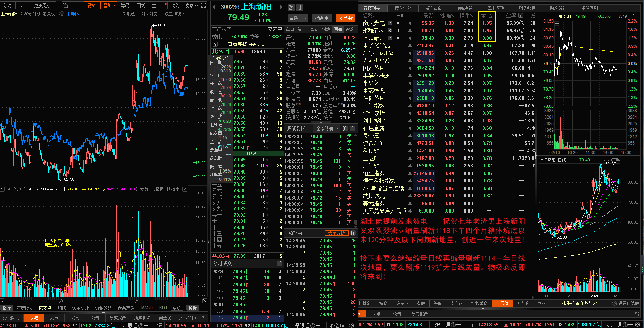This screenshot has height=328, width=644.
Task: Open the 更多周期 dropdown
Action: 44,5
